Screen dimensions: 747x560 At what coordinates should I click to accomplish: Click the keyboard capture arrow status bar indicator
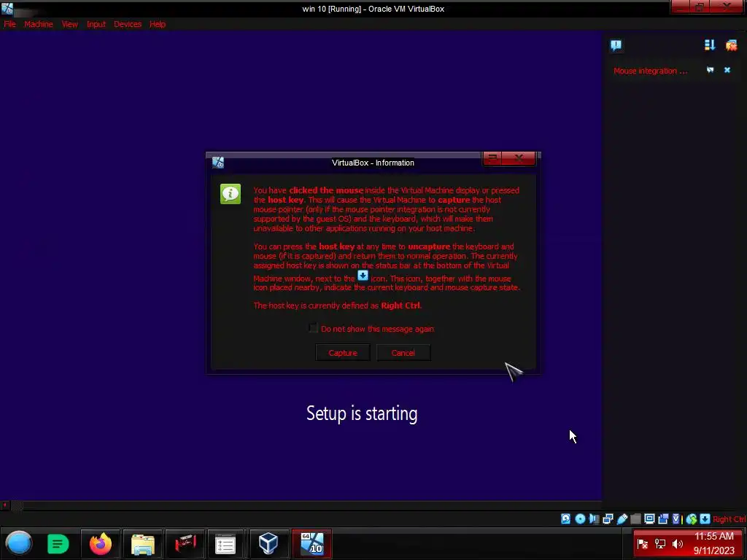tap(705, 519)
